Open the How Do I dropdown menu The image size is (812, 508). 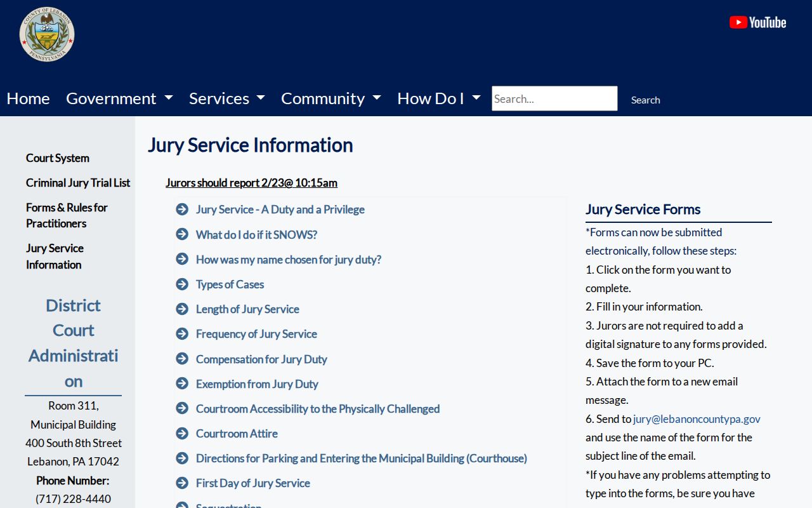(439, 98)
